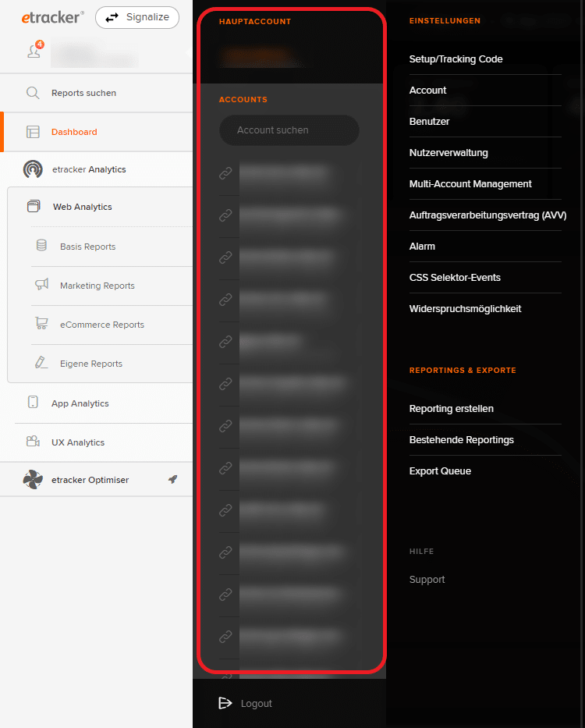Click the EINSTELLUNGEN heading

point(445,21)
